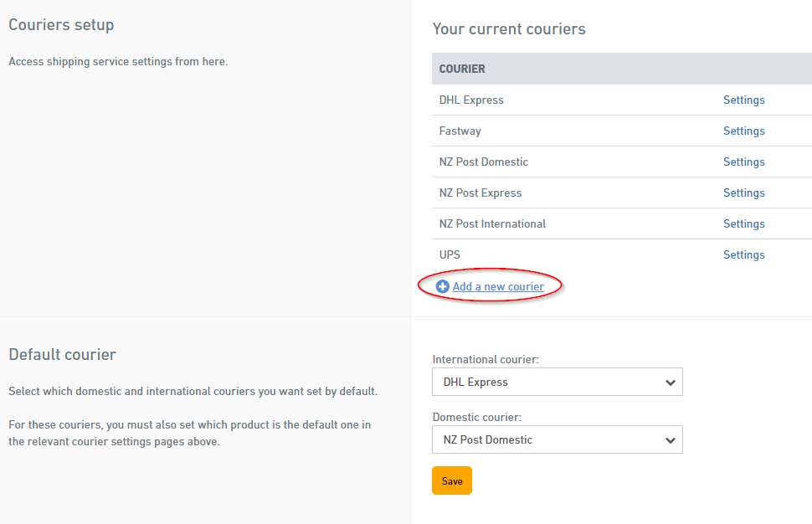812x524 pixels.
Task: Open UPS settings
Action: pos(743,254)
